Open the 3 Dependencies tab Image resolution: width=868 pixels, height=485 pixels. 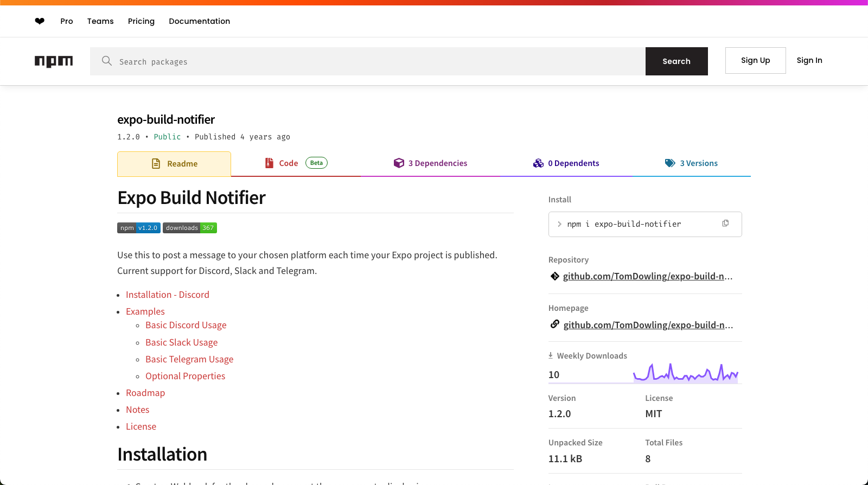point(430,163)
